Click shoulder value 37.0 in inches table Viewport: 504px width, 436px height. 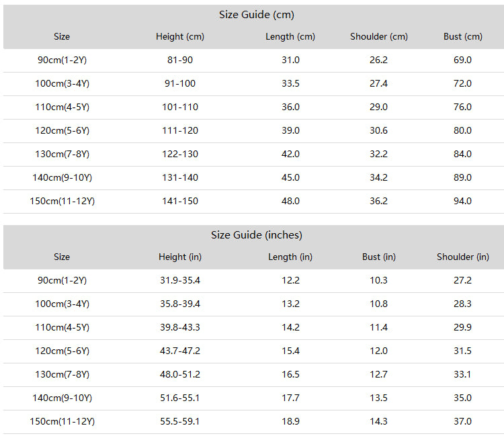click(462, 422)
